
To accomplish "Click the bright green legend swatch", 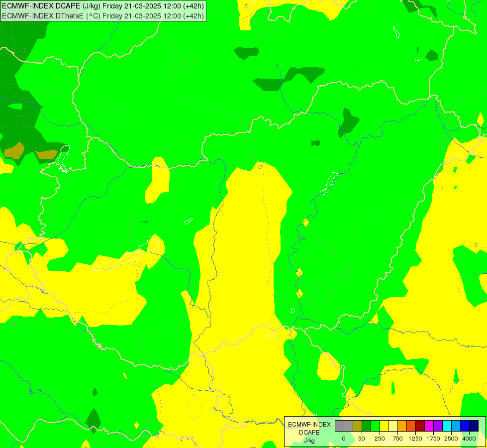I will (x=375, y=426).
